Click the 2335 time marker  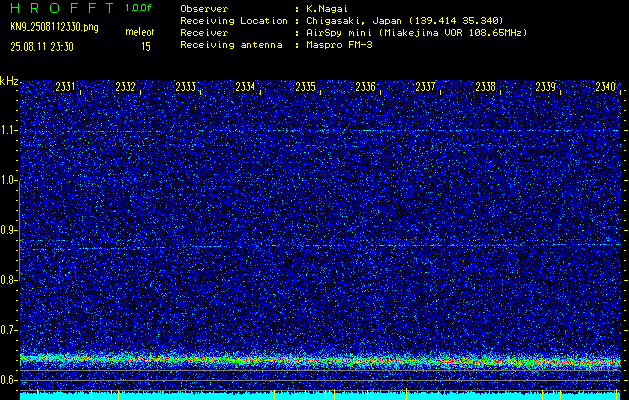tap(305, 87)
